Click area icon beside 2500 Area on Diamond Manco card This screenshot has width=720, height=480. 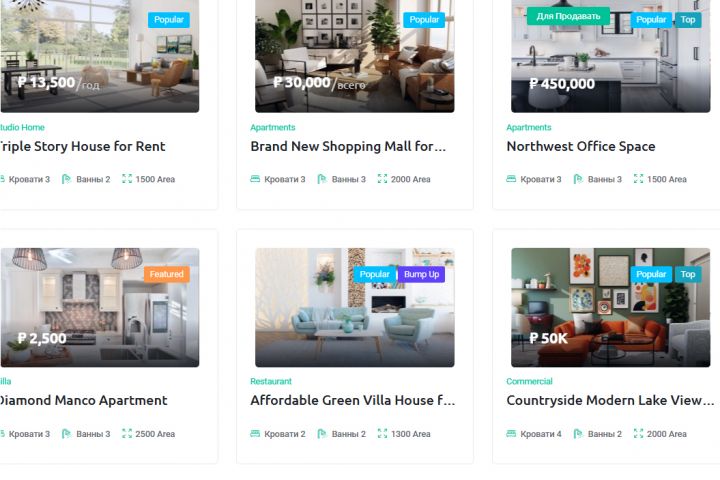[x=127, y=434]
